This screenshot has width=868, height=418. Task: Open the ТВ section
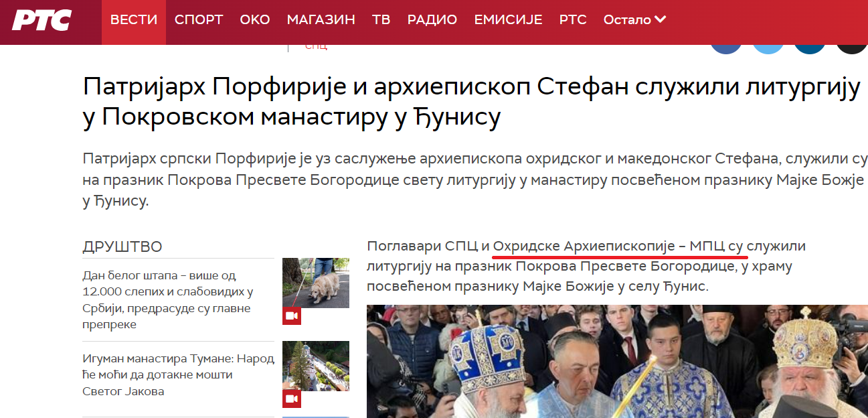(x=381, y=19)
